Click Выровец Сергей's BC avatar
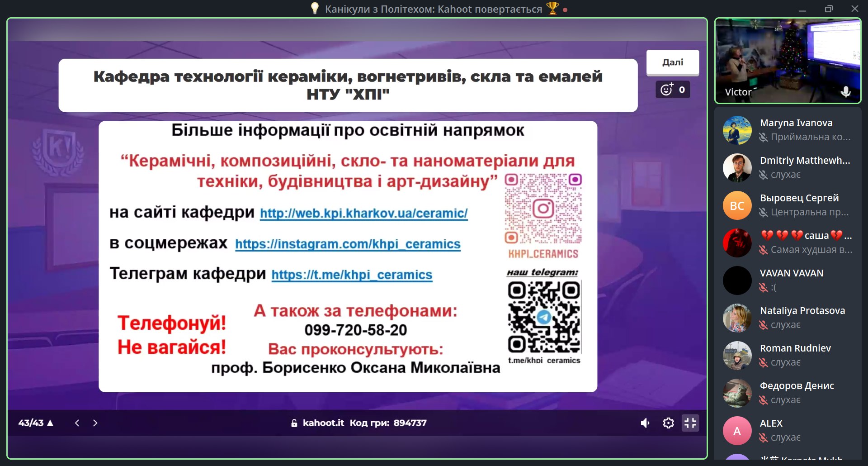Screen dimensions: 868x466 tap(737, 206)
